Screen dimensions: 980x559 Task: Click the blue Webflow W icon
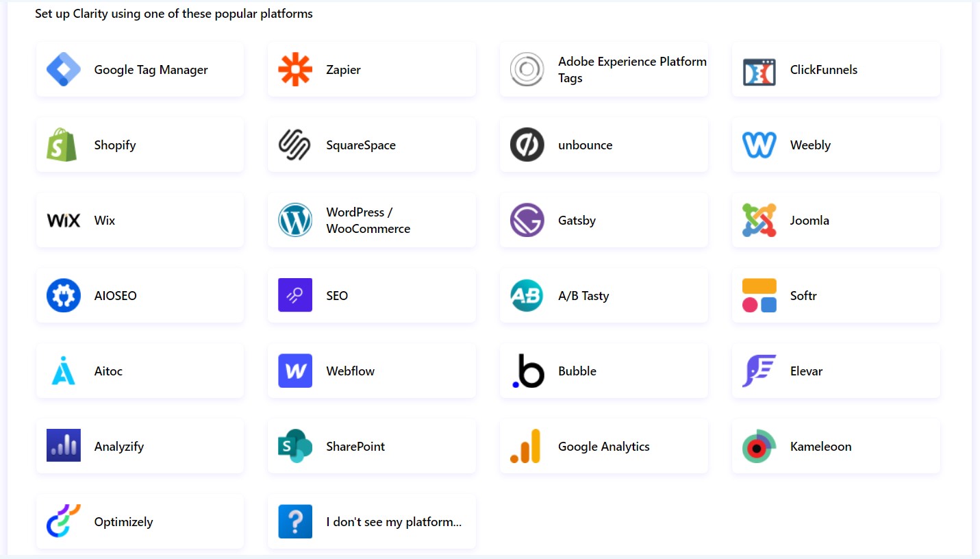(x=295, y=371)
